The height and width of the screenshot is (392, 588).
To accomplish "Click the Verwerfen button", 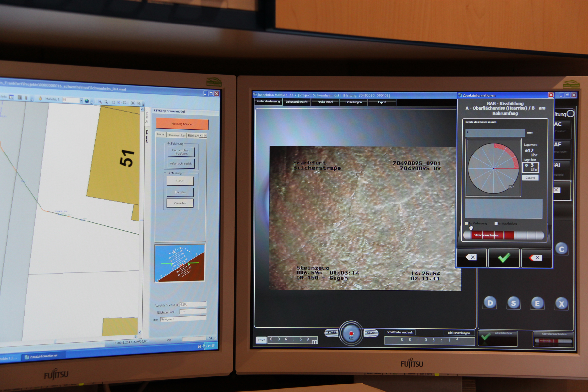I will (180, 203).
